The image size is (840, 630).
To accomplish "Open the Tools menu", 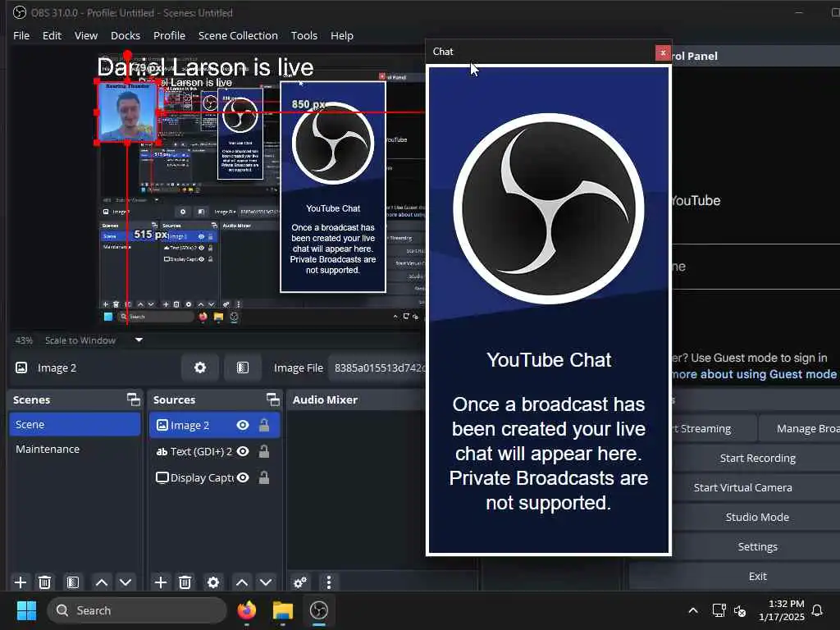I will (x=304, y=35).
